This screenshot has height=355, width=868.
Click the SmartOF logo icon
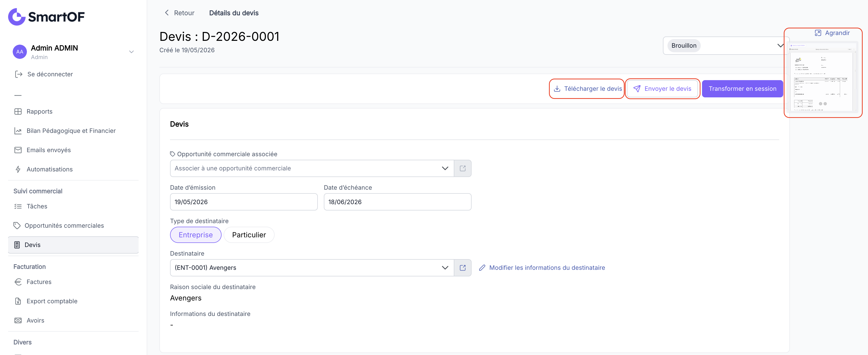pyautogui.click(x=16, y=16)
